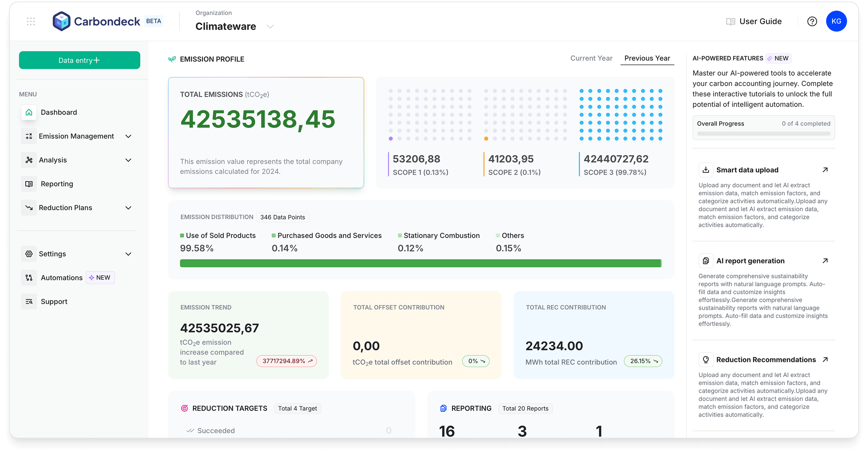Switch to the Current Year tab
Image resolution: width=868 pixels, height=455 pixels.
pos(591,58)
